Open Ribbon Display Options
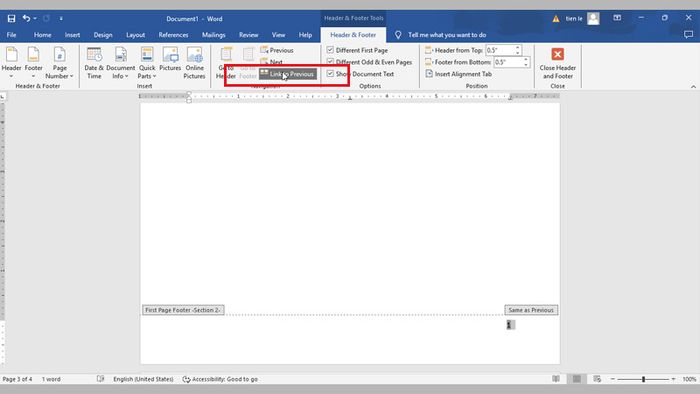700x394 pixels. coord(617,18)
